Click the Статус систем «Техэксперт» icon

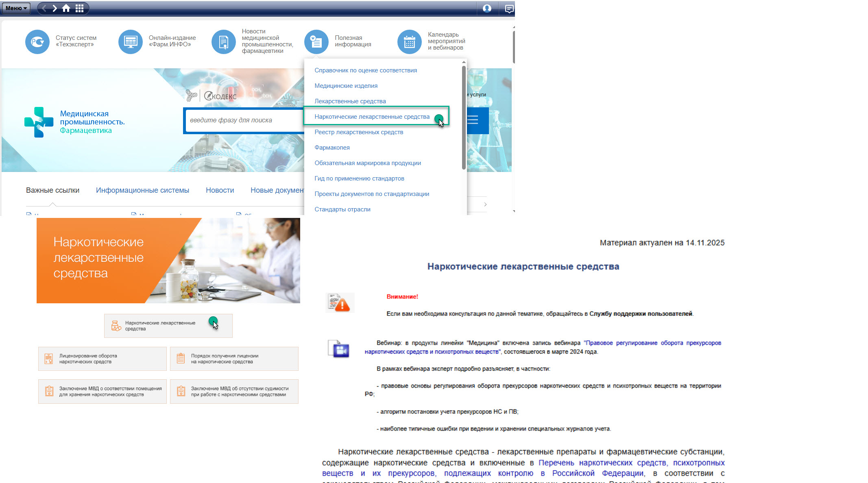37,41
